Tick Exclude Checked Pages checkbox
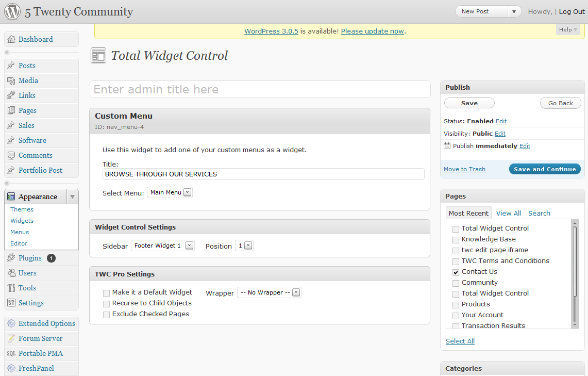Viewport: 588px width, 376px height. coord(107,315)
